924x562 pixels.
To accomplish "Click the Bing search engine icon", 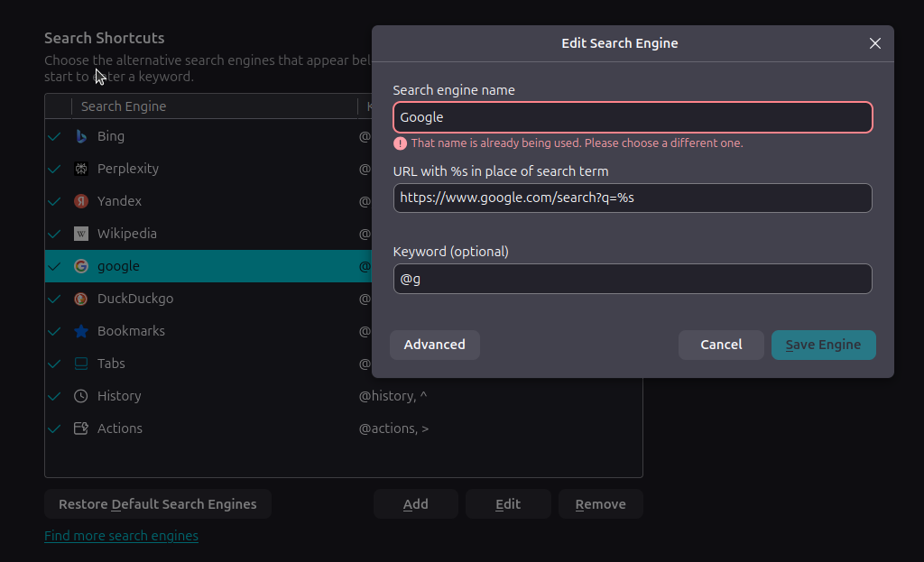I will (81, 136).
